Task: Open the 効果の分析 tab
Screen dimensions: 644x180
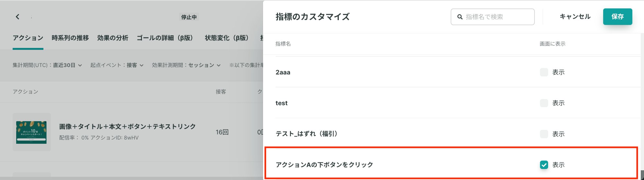Action: [x=113, y=38]
